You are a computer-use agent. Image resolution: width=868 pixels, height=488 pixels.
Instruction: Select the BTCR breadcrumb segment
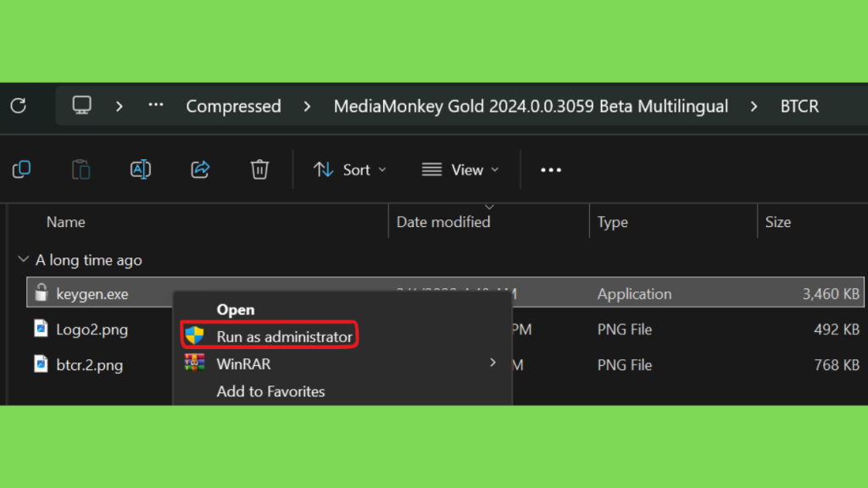(799, 106)
